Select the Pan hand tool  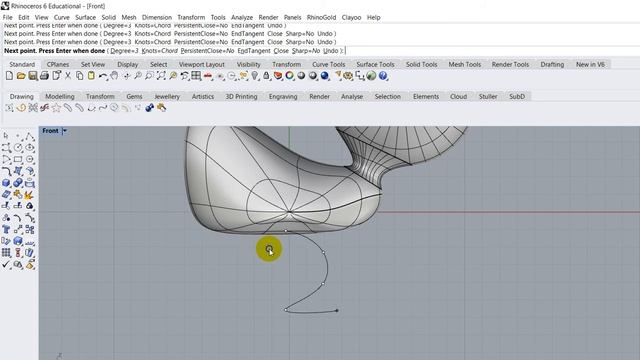(115, 76)
